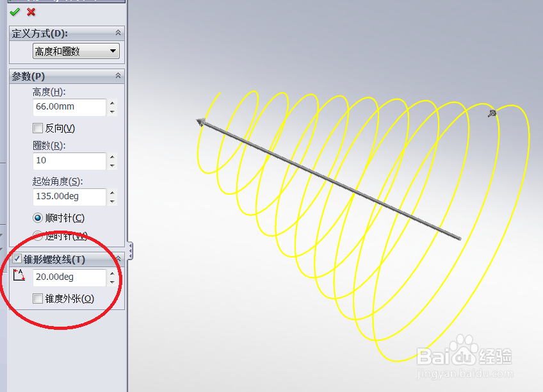Enable the 锥度外张(O) checkbox
This screenshot has height=392, width=543.
click(x=37, y=298)
